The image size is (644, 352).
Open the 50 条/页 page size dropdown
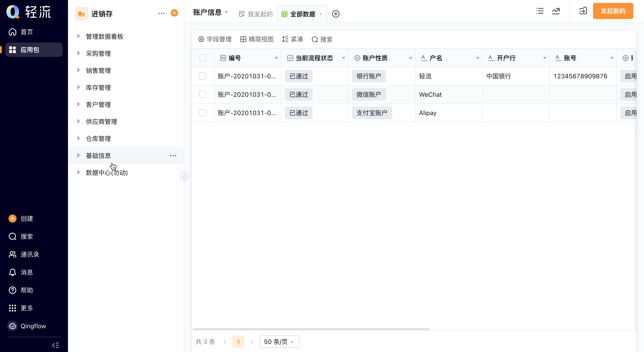coord(279,342)
